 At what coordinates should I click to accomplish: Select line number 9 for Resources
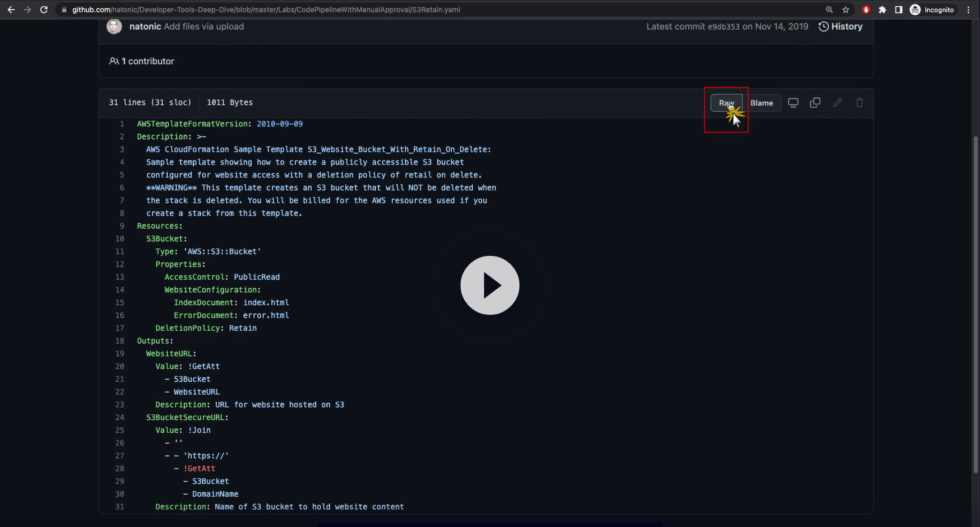tap(122, 226)
